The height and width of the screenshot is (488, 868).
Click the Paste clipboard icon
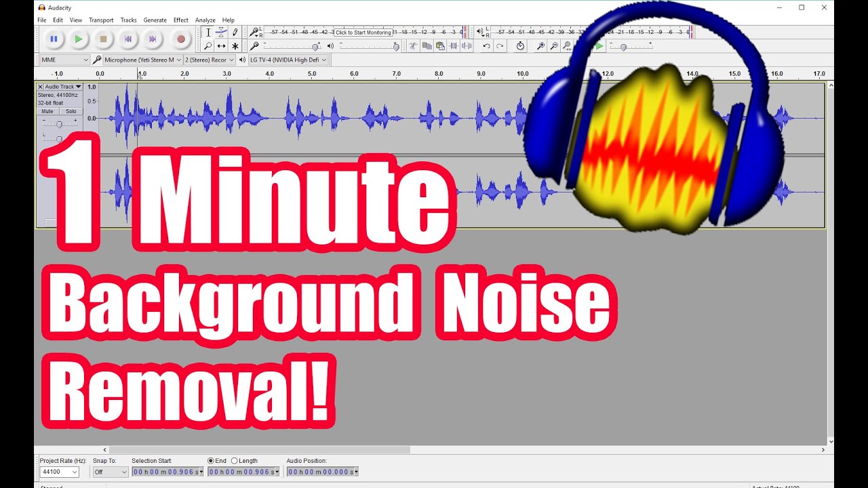440,46
